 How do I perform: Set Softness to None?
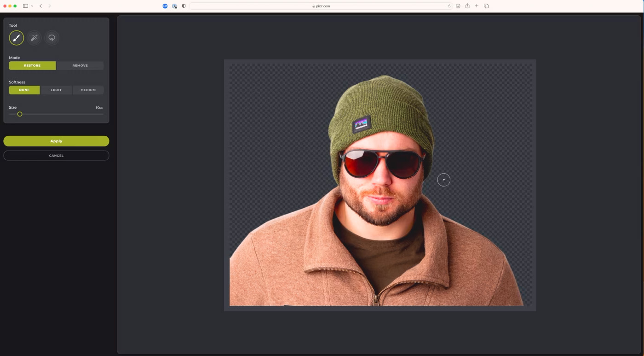point(24,90)
